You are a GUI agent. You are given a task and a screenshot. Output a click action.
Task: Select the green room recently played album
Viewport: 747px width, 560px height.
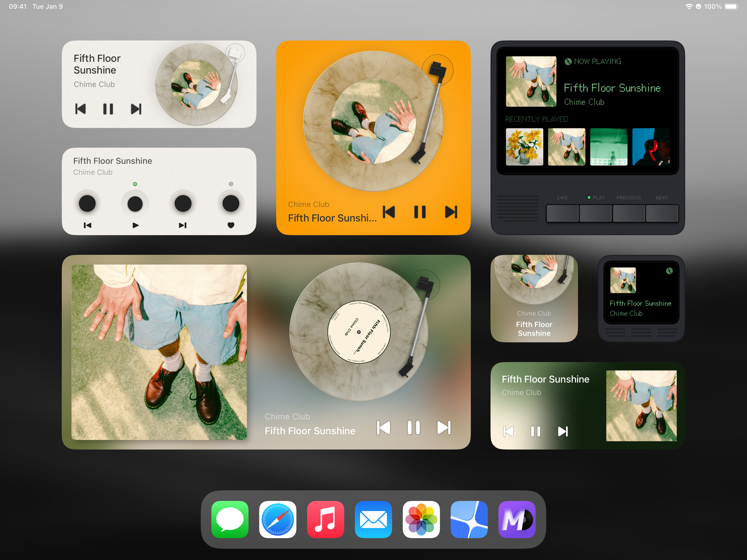609,147
